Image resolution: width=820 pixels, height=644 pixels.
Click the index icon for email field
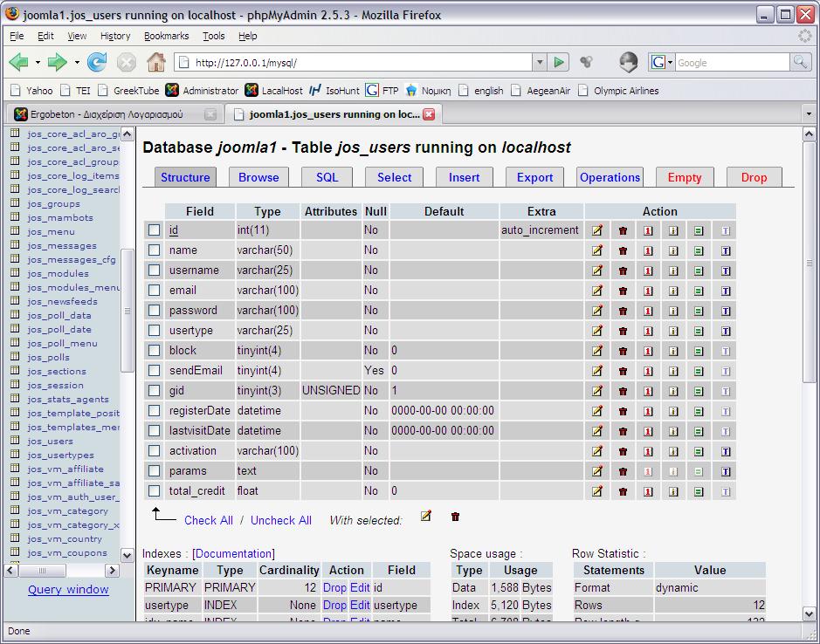point(673,291)
